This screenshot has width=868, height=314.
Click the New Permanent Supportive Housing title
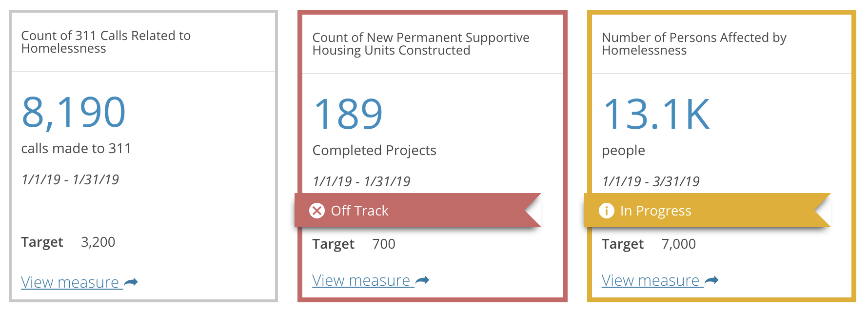(x=421, y=44)
